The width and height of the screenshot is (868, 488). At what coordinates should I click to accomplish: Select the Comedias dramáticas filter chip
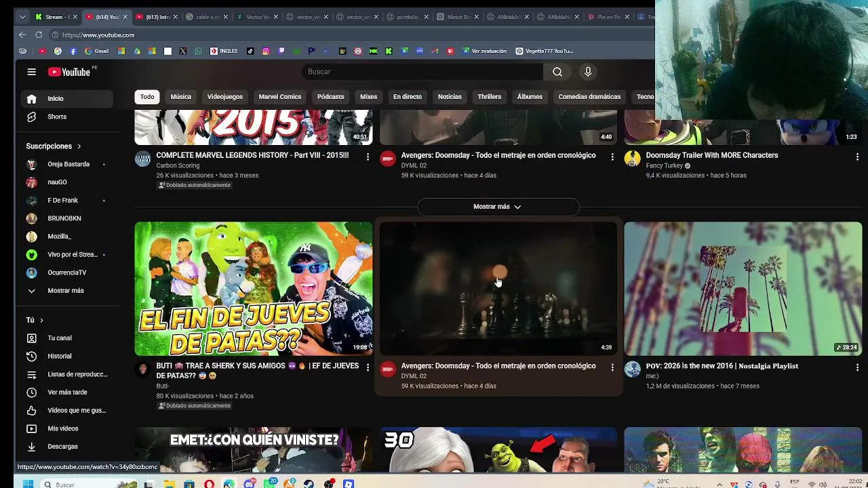pos(589,97)
